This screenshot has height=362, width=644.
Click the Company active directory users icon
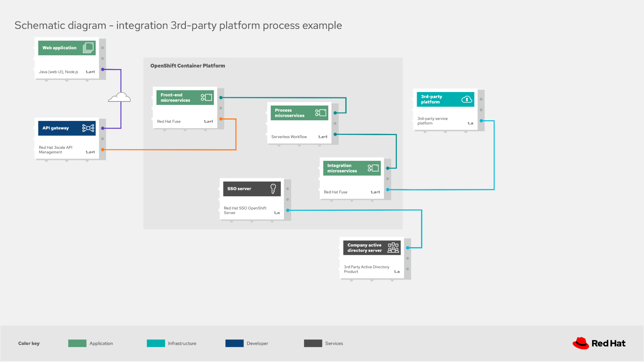tap(393, 247)
